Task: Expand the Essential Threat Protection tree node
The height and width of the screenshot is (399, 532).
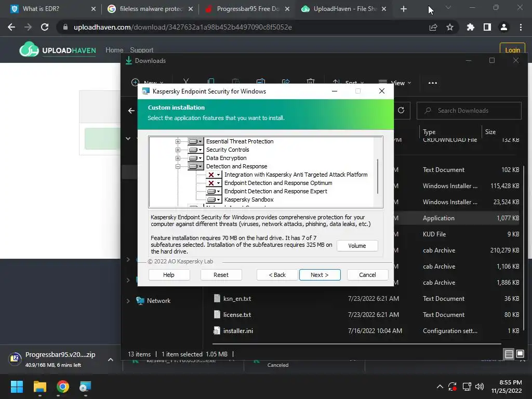Action: pos(178,141)
